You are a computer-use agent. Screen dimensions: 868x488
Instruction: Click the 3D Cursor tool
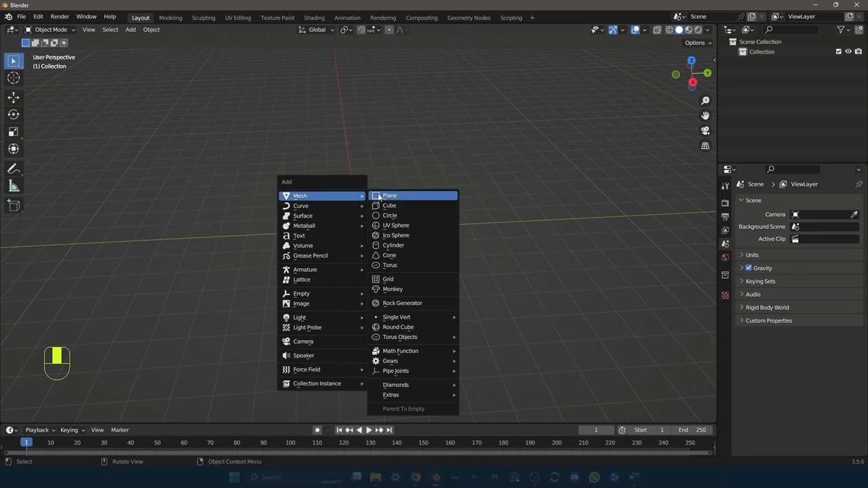click(x=14, y=78)
